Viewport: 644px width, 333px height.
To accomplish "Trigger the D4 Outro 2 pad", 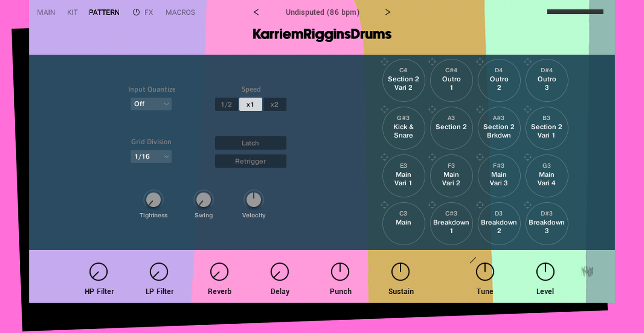I will point(499,81).
